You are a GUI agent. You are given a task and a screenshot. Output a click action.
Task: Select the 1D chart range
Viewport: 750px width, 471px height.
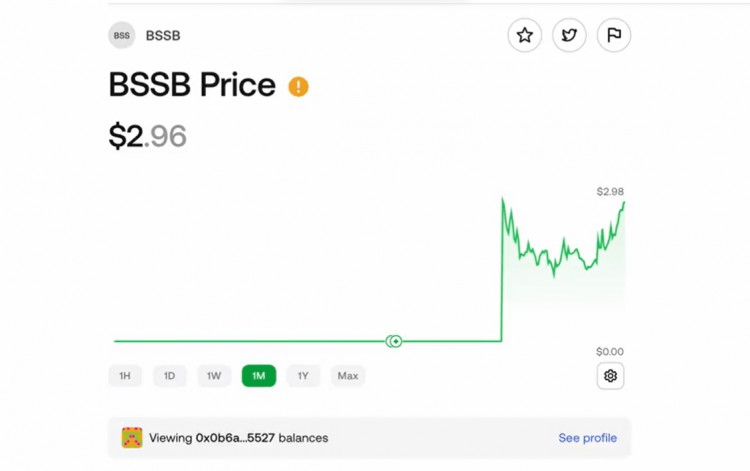[x=170, y=376]
